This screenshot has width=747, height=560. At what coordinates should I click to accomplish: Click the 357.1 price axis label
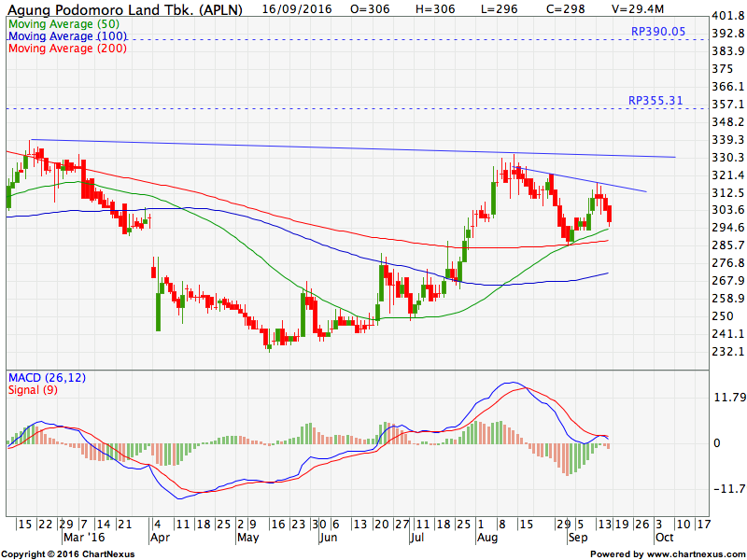point(727,105)
